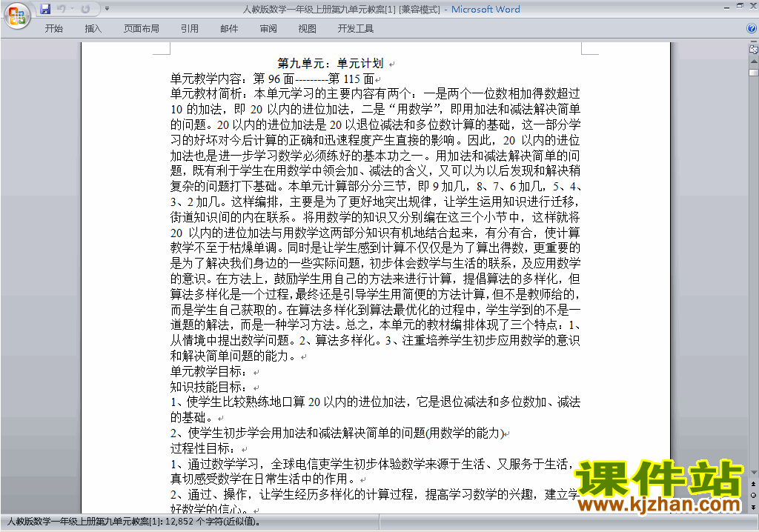This screenshot has width=759, height=532.
Task: Click the line beginning 2、使学生初步学会用加法
Action: (x=337, y=433)
